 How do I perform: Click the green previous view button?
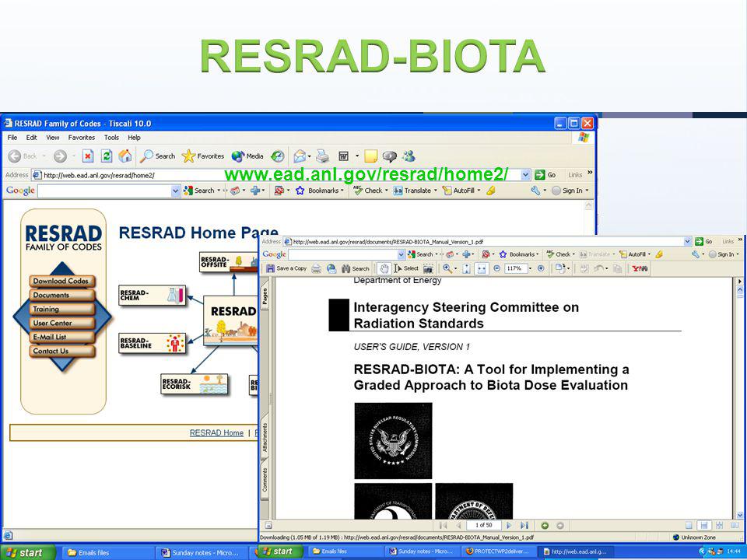545,525
